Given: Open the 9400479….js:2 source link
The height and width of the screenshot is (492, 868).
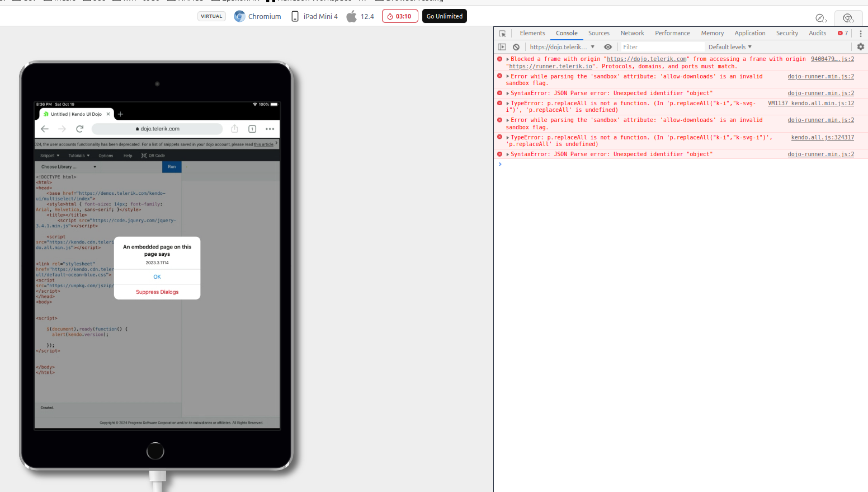Looking at the screenshot, I should pos(832,59).
